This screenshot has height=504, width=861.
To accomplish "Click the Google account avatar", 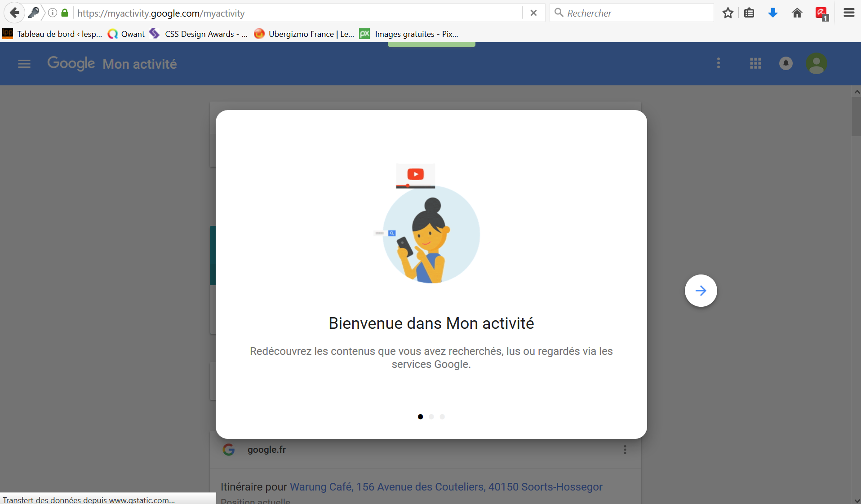I will [x=816, y=63].
